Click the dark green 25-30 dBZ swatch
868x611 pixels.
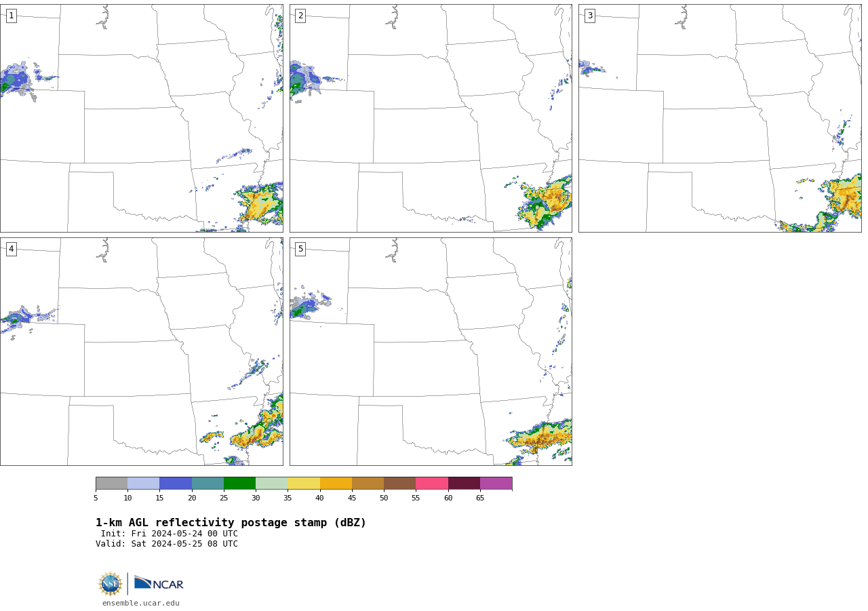click(239, 484)
